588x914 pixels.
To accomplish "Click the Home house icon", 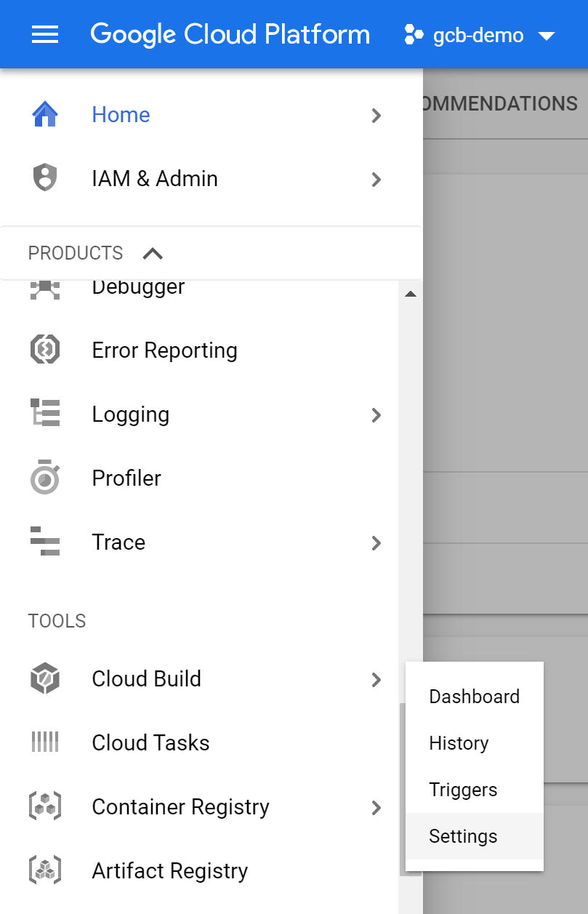I will point(45,115).
